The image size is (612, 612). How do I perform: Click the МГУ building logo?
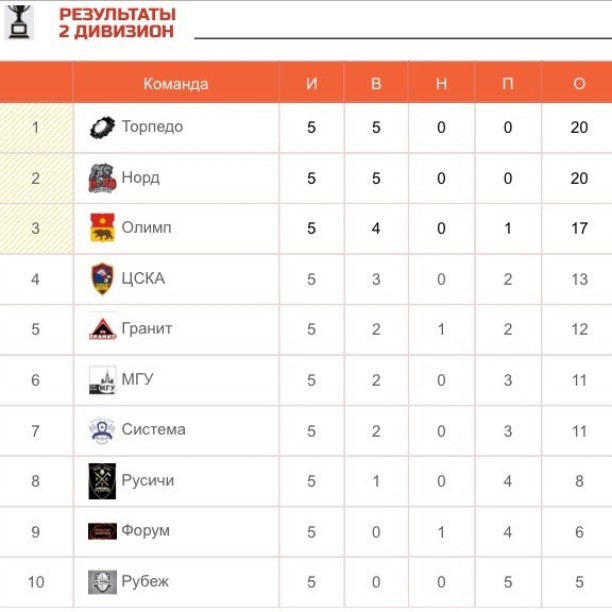(102, 380)
